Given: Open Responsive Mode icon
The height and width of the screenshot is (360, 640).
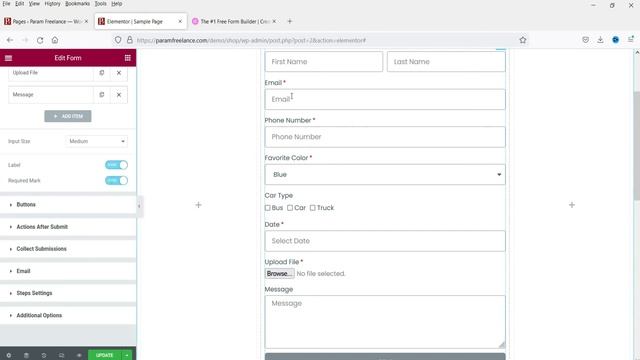Looking at the screenshot, I should pyautogui.click(x=61, y=355).
